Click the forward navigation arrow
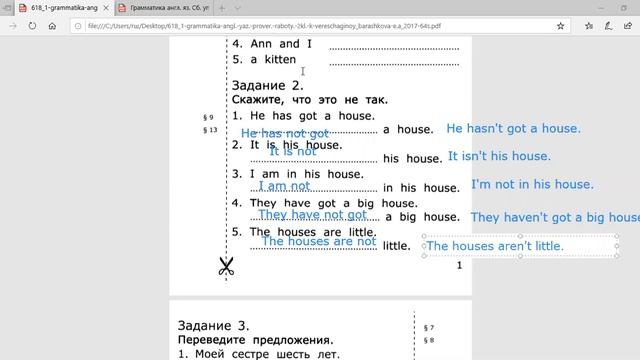 click(x=13, y=26)
